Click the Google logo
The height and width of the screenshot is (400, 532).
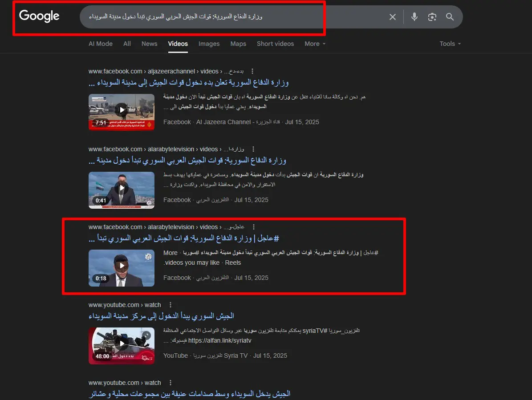pos(39,16)
